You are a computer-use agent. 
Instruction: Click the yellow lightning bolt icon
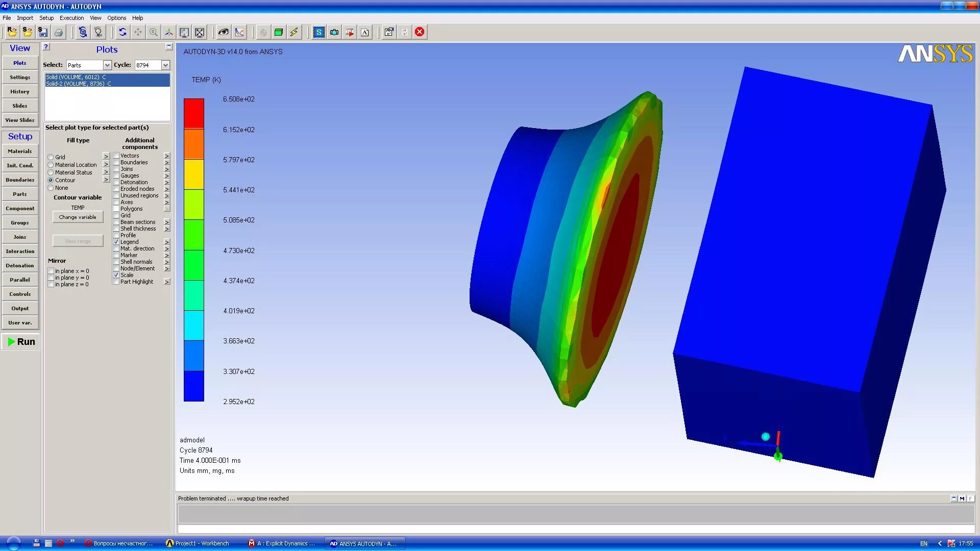point(294,32)
